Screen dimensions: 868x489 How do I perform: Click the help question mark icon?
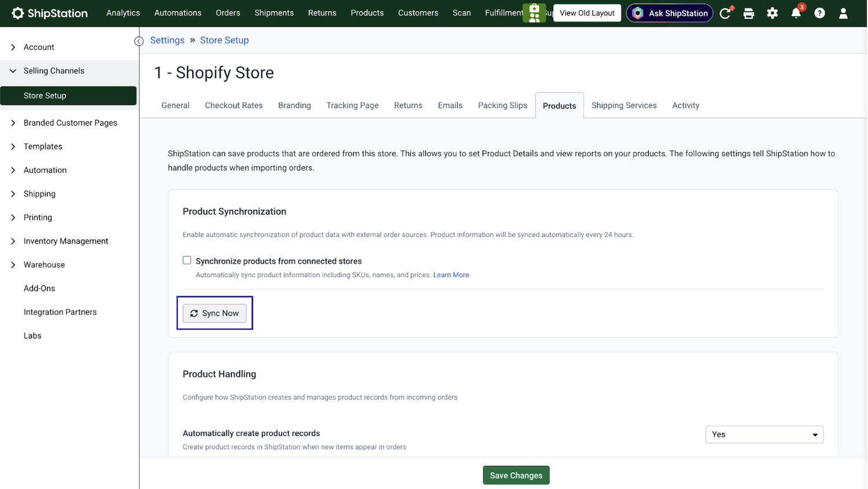[820, 13]
